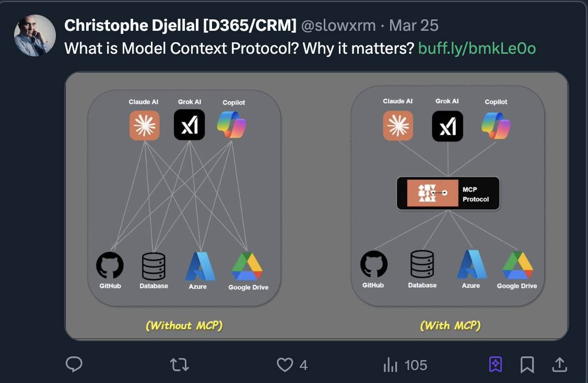The width and height of the screenshot is (588, 383).
Task: Click the reply comment icon
Action: (74, 364)
